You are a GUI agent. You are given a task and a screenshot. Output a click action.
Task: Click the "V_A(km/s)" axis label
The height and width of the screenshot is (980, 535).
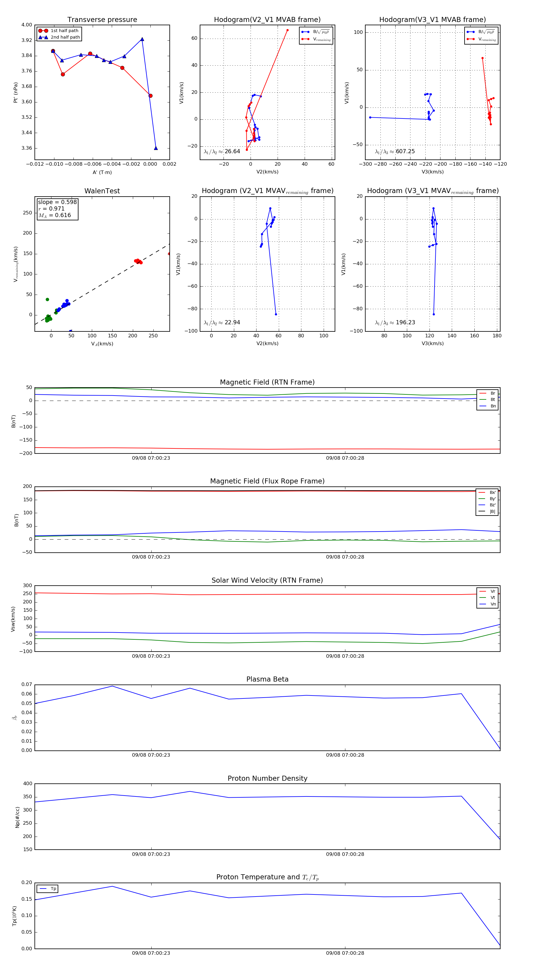(102, 344)
